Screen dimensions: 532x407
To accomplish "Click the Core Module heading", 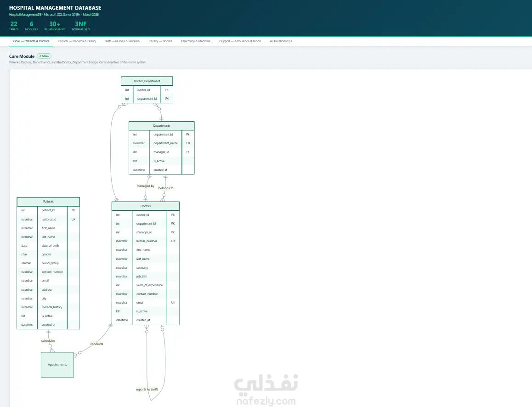I will 22,57.
